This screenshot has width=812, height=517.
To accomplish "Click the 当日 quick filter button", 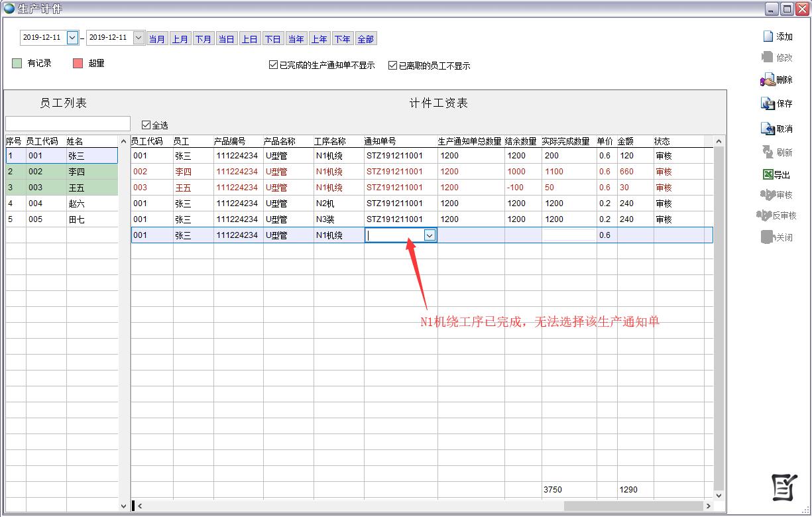I will 227,39.
